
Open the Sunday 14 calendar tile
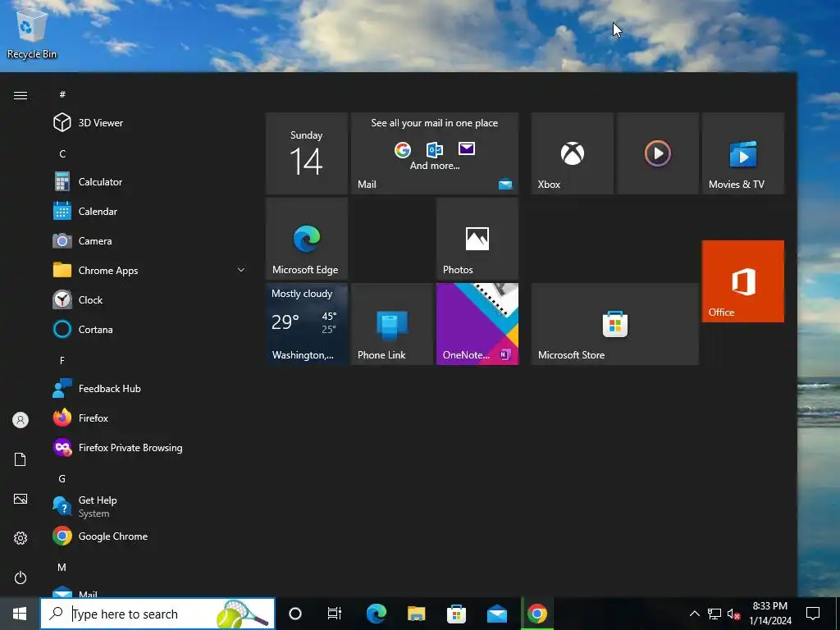[x=307, y=153]
